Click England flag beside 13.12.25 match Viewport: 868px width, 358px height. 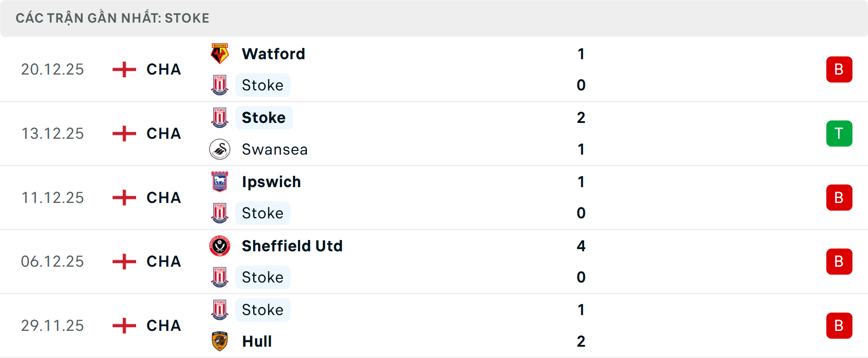[124, 133]
